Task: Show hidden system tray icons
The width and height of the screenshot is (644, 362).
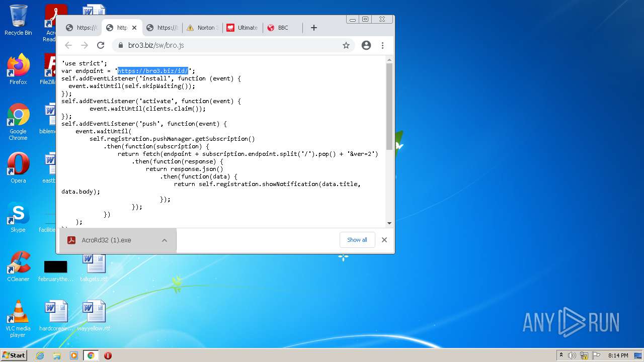Action: tap(561, 355)
